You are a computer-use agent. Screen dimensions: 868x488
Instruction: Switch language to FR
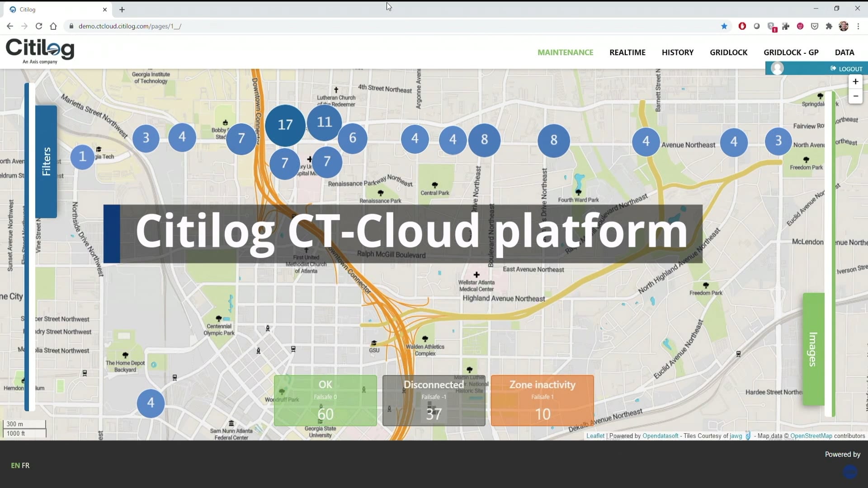(26, 465)
